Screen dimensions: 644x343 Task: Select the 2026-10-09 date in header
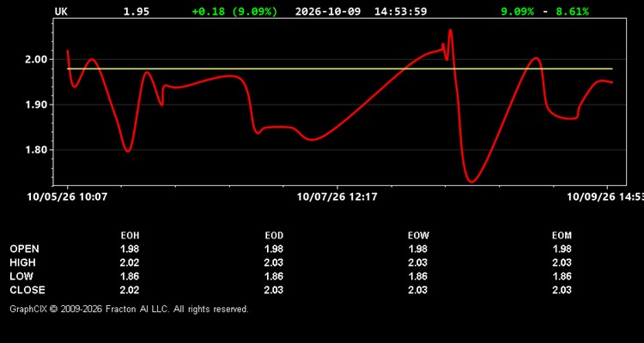coord(328,11)
